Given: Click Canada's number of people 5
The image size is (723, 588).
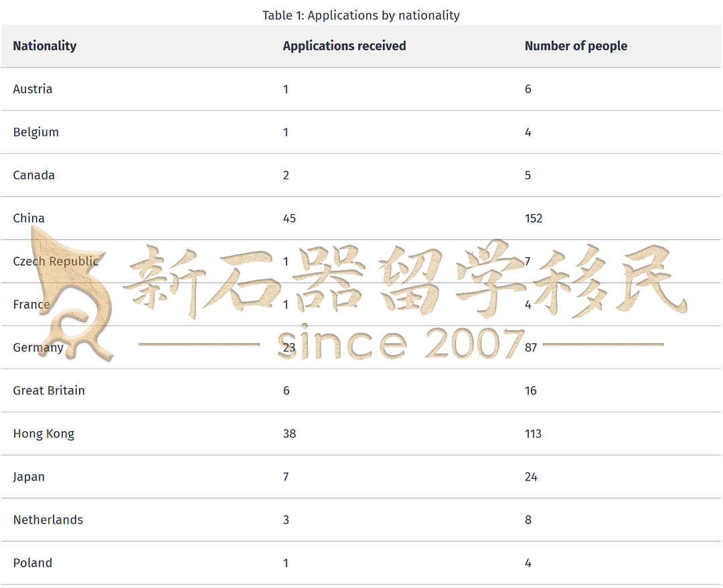Looking at the screenshot, I should [528, 175].
